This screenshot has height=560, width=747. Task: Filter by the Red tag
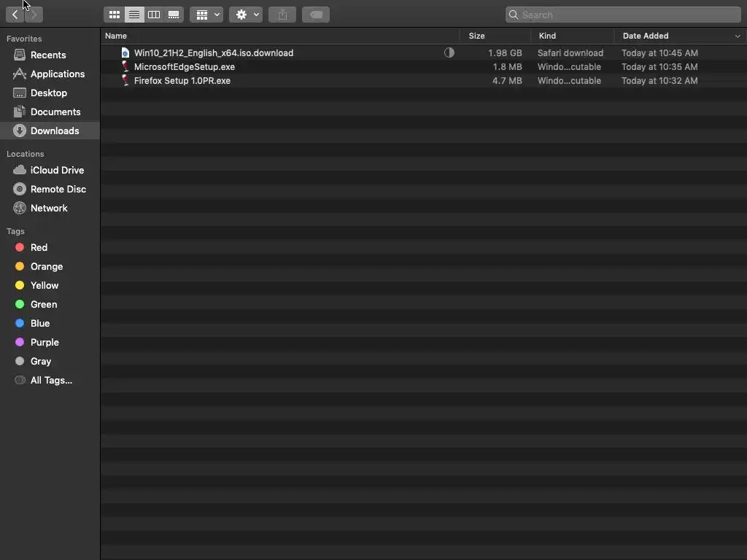point(50,247)
